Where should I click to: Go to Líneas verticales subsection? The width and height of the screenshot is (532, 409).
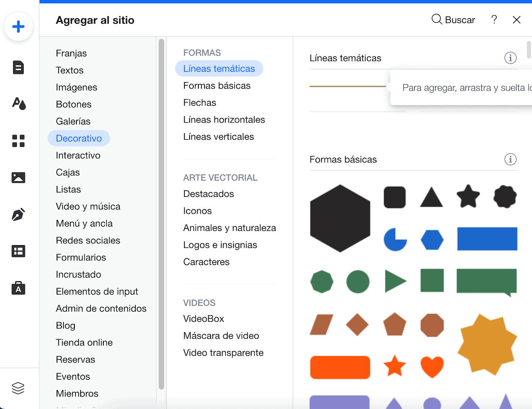[218, 137]
